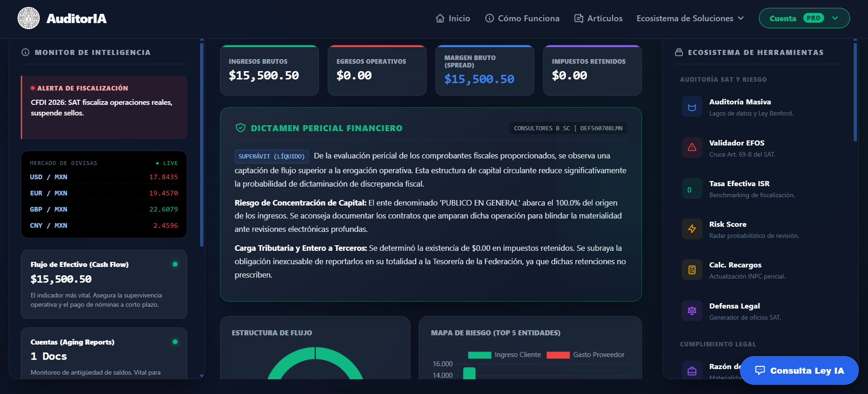The image size is (868, 394).
Task: Click the red dot in Alerta de Fiscalización
Action: (x=33, y=88)
